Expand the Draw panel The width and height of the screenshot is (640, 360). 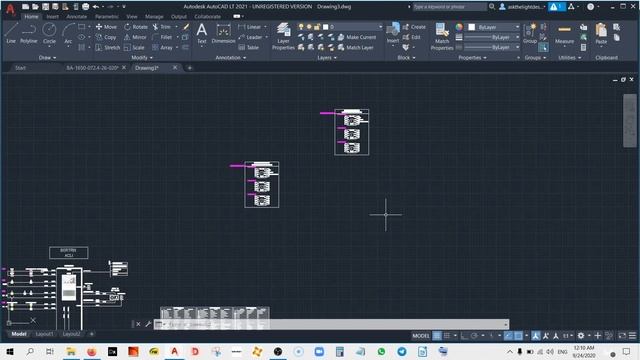point(47,58)
